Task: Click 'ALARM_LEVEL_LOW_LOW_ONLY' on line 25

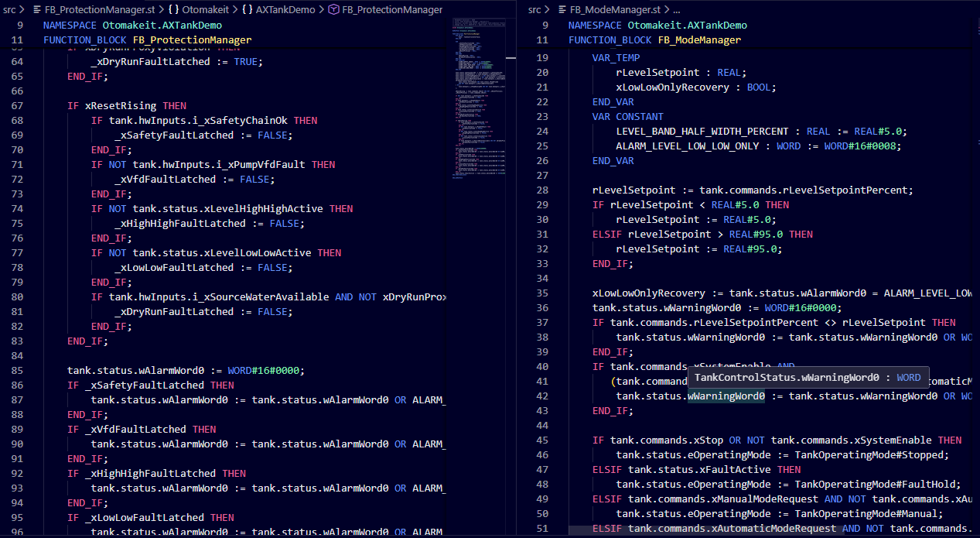Action: (x=688, y=146)
